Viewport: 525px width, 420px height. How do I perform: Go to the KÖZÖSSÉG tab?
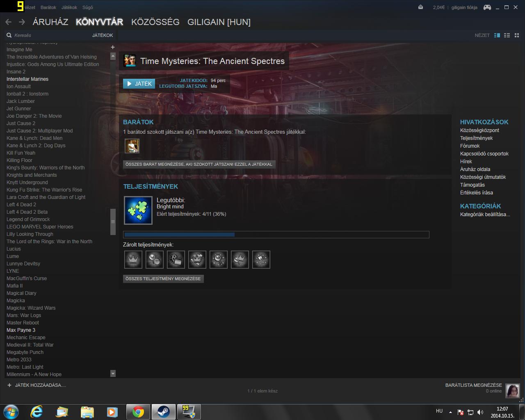click(x=155, y=22)
